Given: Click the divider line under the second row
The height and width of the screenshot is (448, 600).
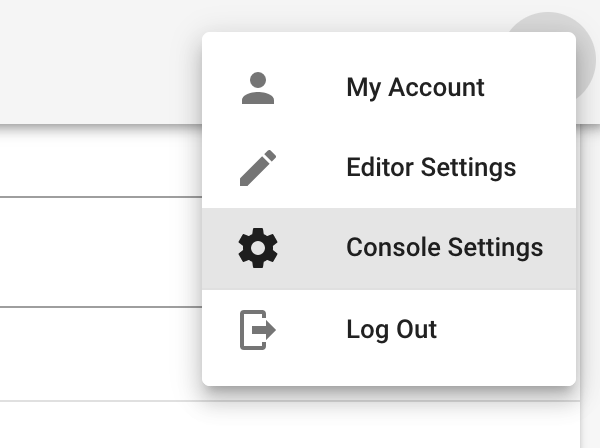Looking at the screenshot, I should click(x=101, y=306).
